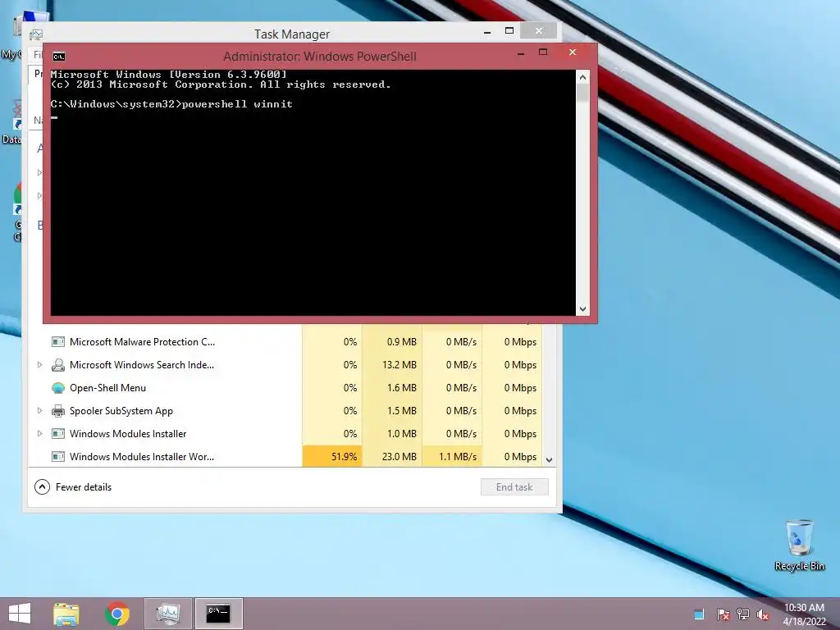Select the Open-Shell Menu process name

click(x=107, y=388)
